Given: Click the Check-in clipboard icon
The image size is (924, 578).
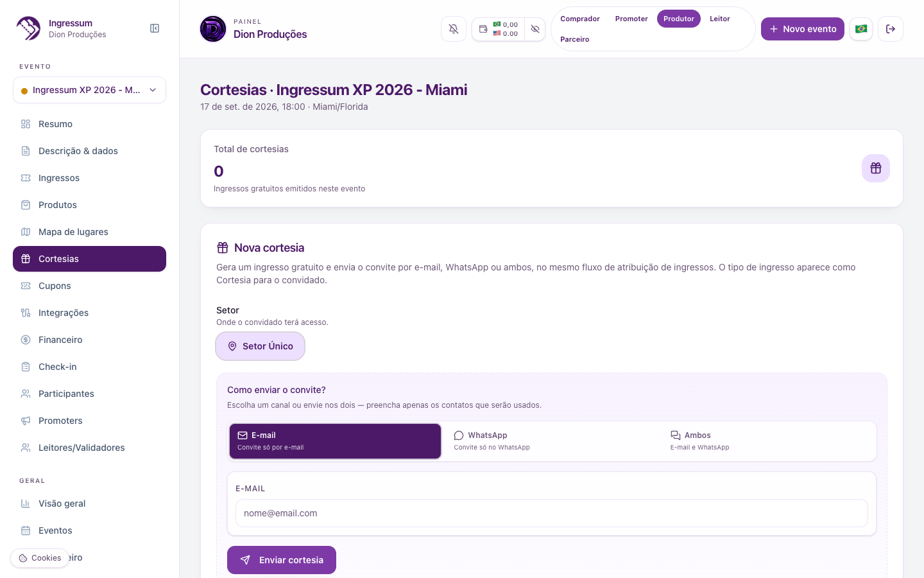Looking at the screenshot, I should pyautogui.click(x=26, y=367).
